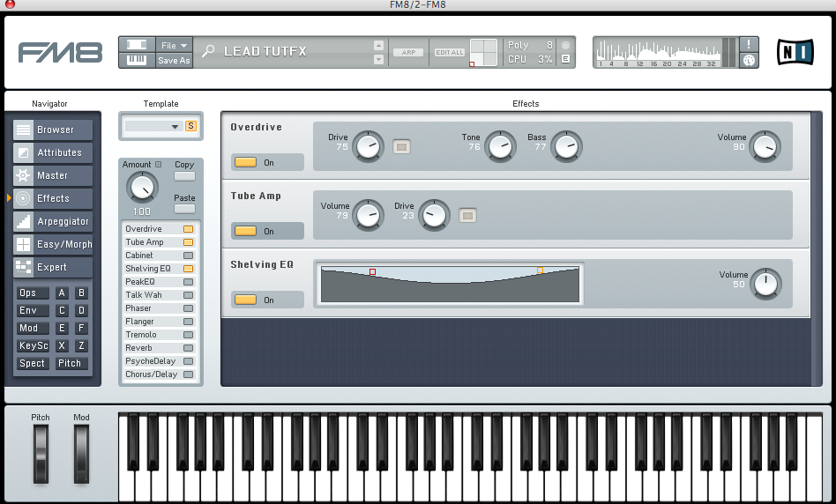Open the Template dropdown
This screenshot has width=836, height=504.
pos(153,126)
